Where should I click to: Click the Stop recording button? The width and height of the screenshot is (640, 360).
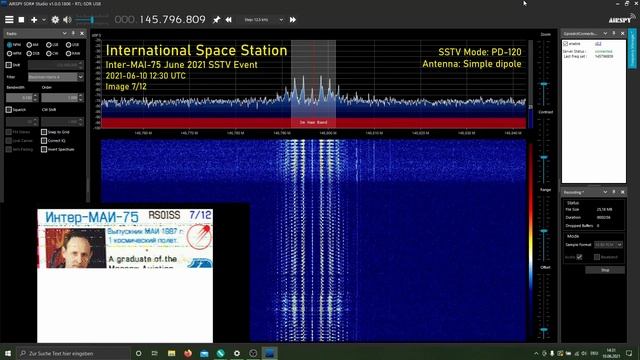point(605,270)
